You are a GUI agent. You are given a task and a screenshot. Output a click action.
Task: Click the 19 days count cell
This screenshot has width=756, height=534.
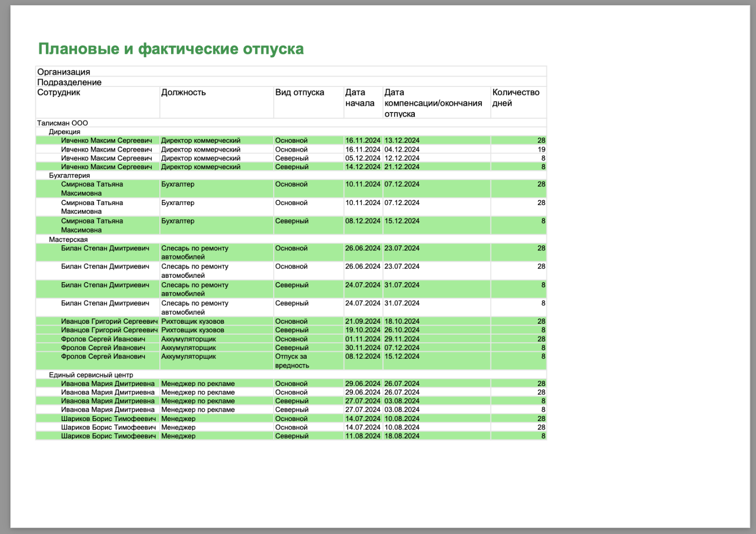[541, 149]
